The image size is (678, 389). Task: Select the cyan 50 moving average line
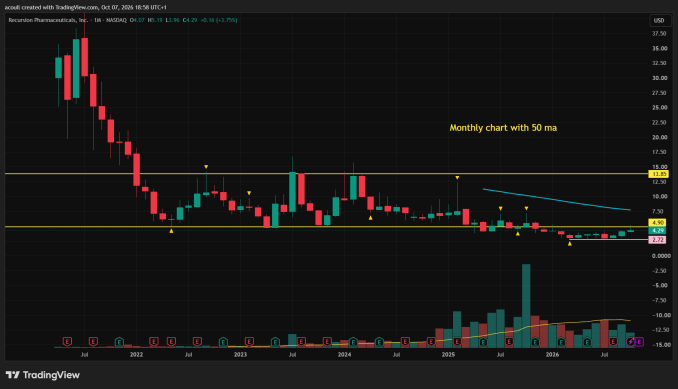556,199
